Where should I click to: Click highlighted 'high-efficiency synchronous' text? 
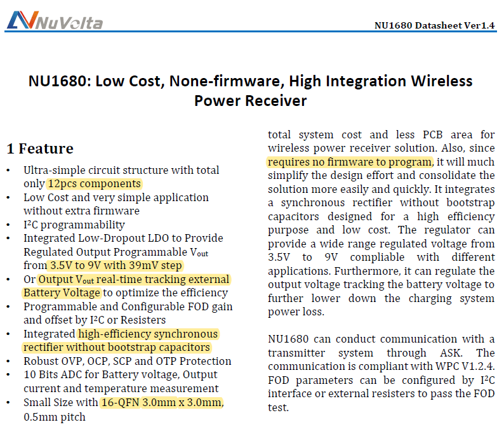click(148, 334)
